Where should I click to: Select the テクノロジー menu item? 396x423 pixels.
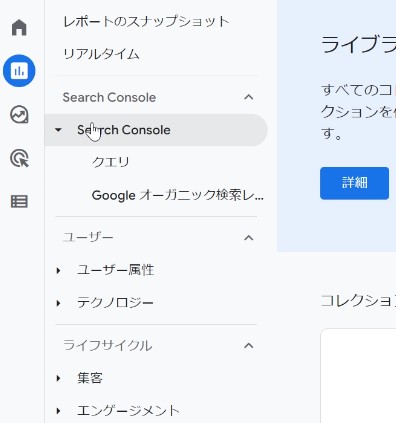[115, 303]
